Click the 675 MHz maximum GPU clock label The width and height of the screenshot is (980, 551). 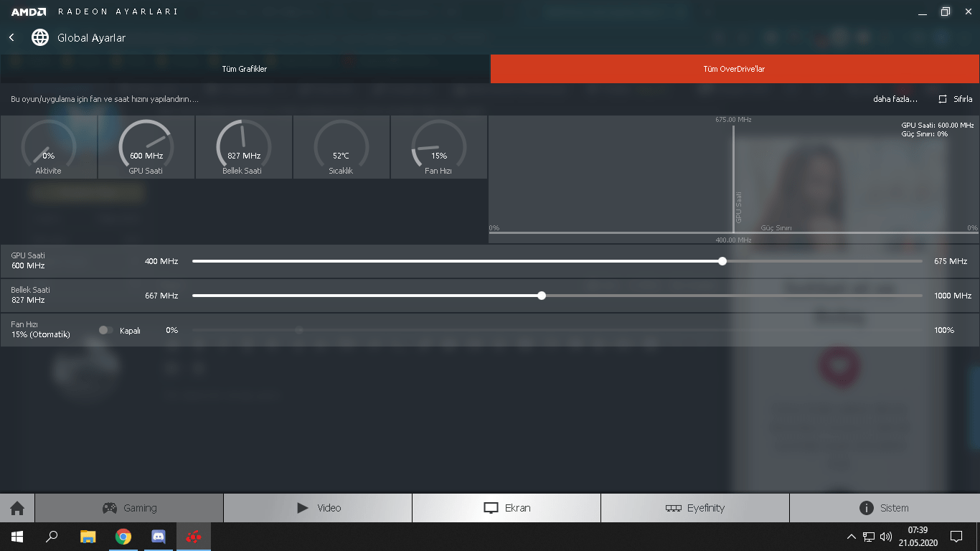[x=951, y=261]
